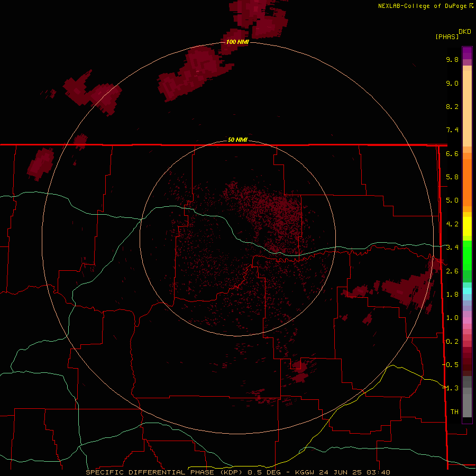Click the 7.4 value on the color scale
Viewport: 476px width, 476px height.
tap(452, 130)
